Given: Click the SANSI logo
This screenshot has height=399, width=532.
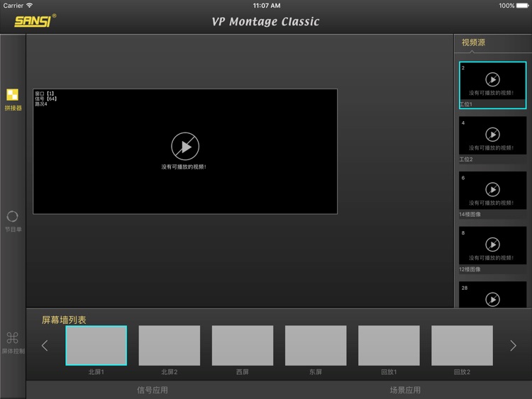Looking at the screenshot, I should click(35, 21).
